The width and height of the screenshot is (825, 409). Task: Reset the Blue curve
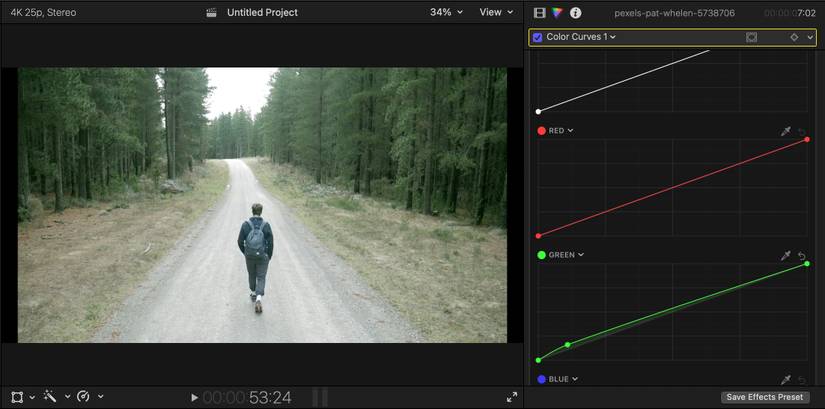(802, 380)
